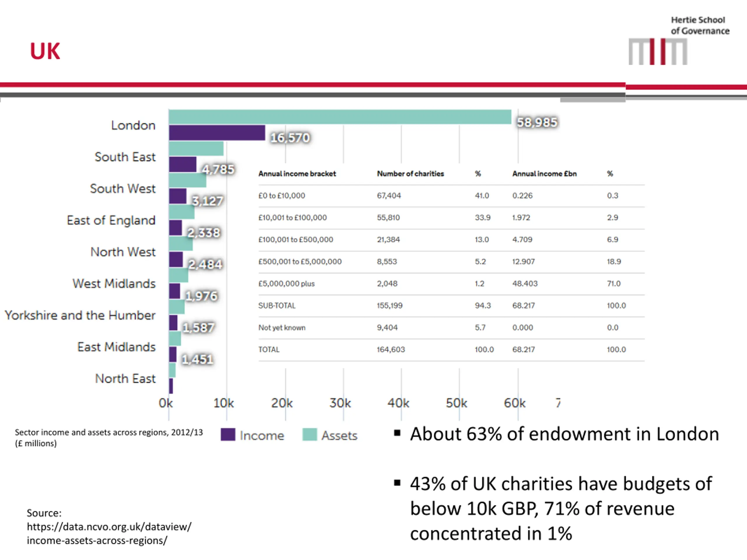Screen dimensions: 747x560
Task: Click the 16,570 data label
Action: 290,137
